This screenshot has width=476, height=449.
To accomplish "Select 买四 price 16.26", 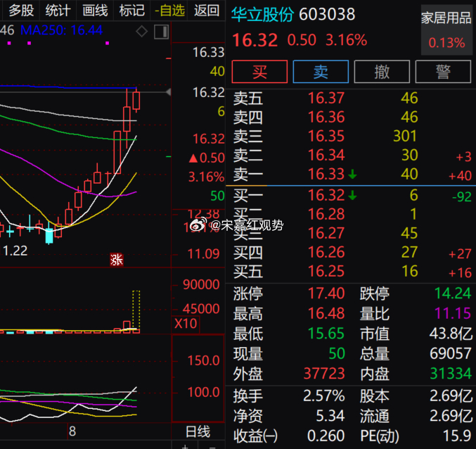I will pyautogui.click(x=326, y=253).
